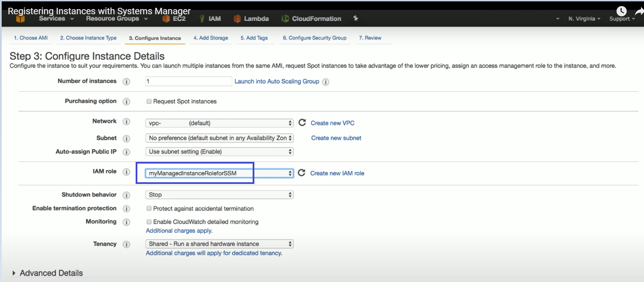Screen dimensions: 644x282
Task: Click the Number of instances input field
Action: 188,81
